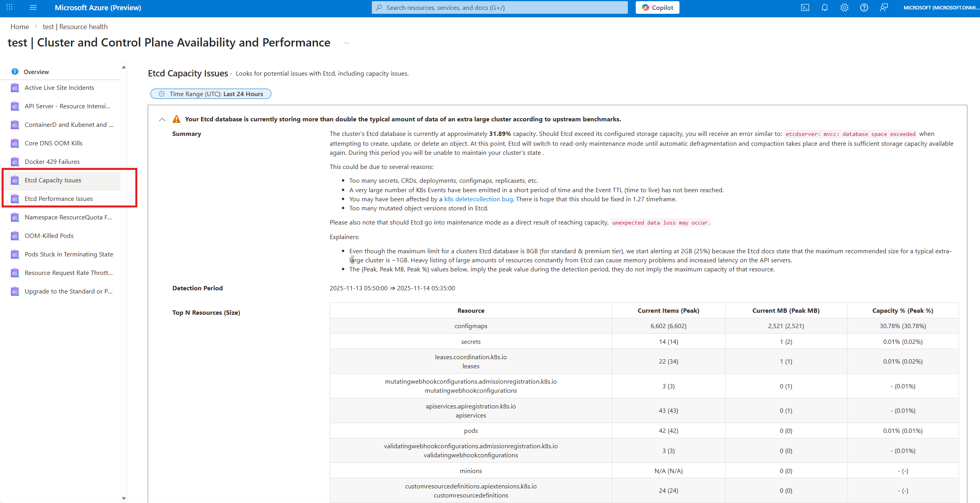Open the hamburger portal menu
The width and height of the screenshot is (980, 503).
click(x=33, y=7)
